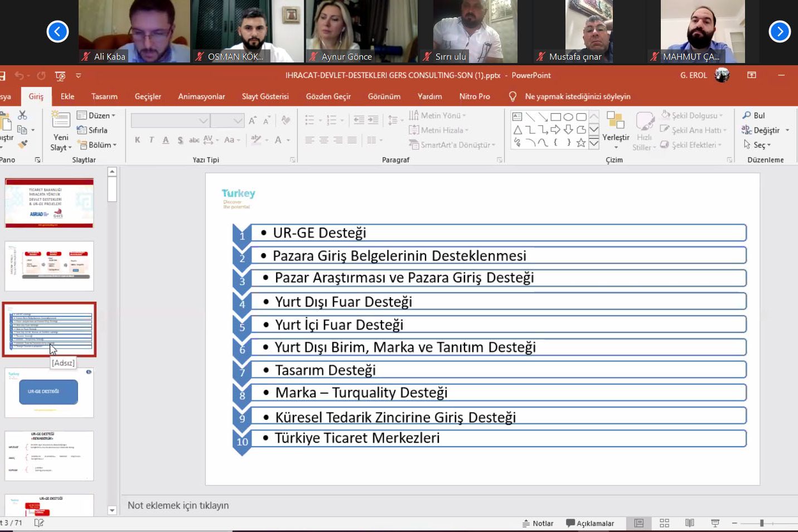Open the Tasarım ribbon tab
The image size is (798, 532).
(x=104, y=96)
